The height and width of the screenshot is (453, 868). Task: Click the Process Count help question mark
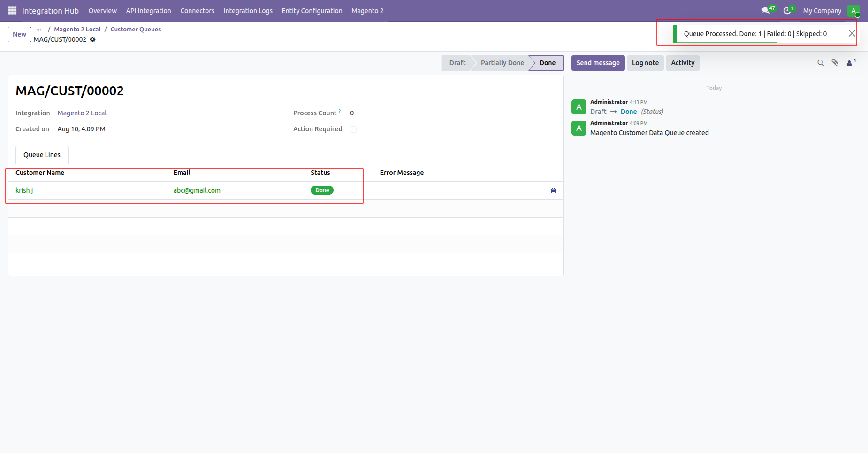pyautogui.click(x=340, y=111)
